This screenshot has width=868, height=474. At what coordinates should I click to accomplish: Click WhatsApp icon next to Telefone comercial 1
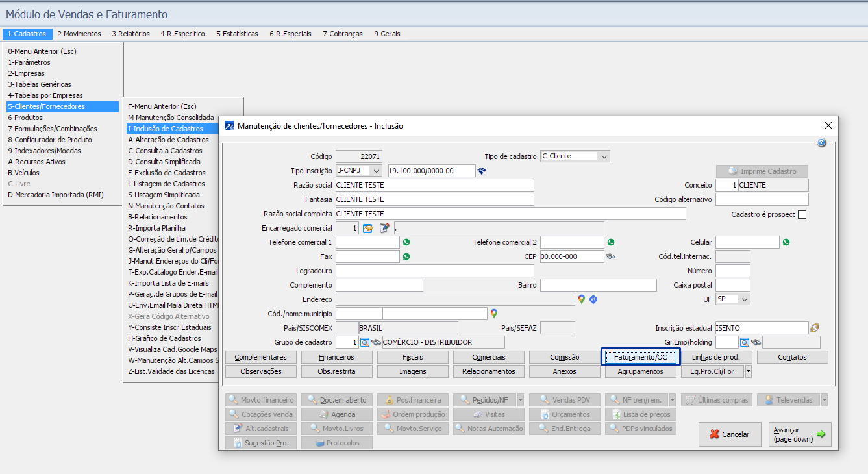(406, 242)
